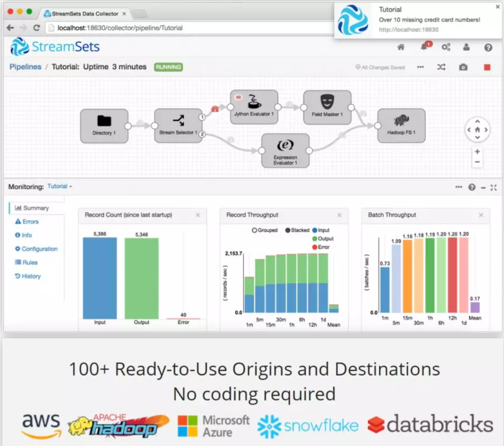Zoom out the canvas with minus button

point(477,162)
